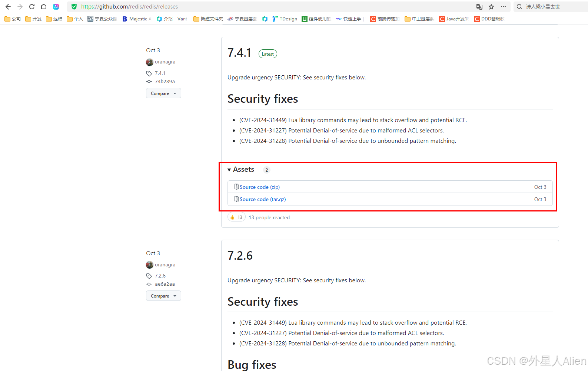Open the browser home page
The height and width of the screenshot is (371, 588).
[x=44, y=7]
